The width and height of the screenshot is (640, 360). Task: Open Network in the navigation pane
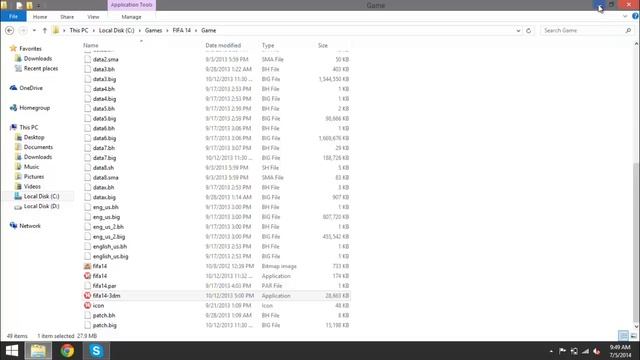[30, 226]
